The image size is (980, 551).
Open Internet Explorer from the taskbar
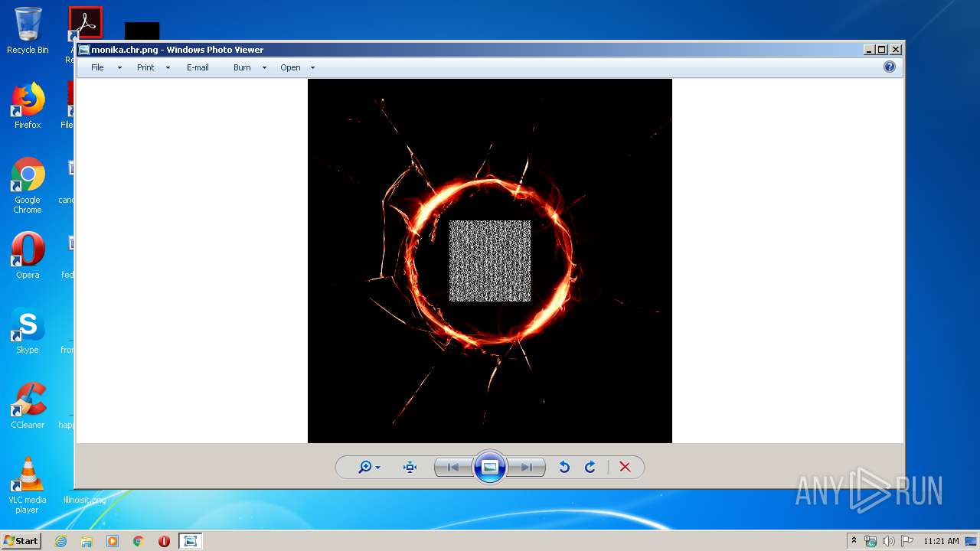(x=60, y=541)
